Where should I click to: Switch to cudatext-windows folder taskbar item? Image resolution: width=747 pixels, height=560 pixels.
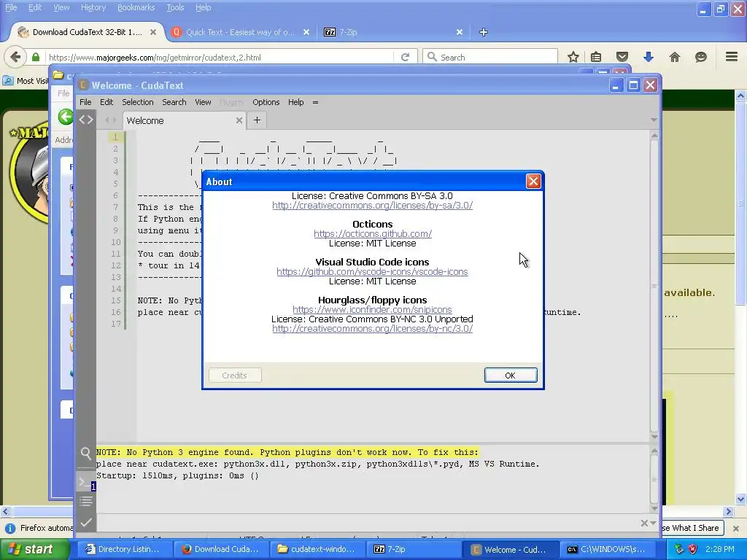[x=317, y=549]
